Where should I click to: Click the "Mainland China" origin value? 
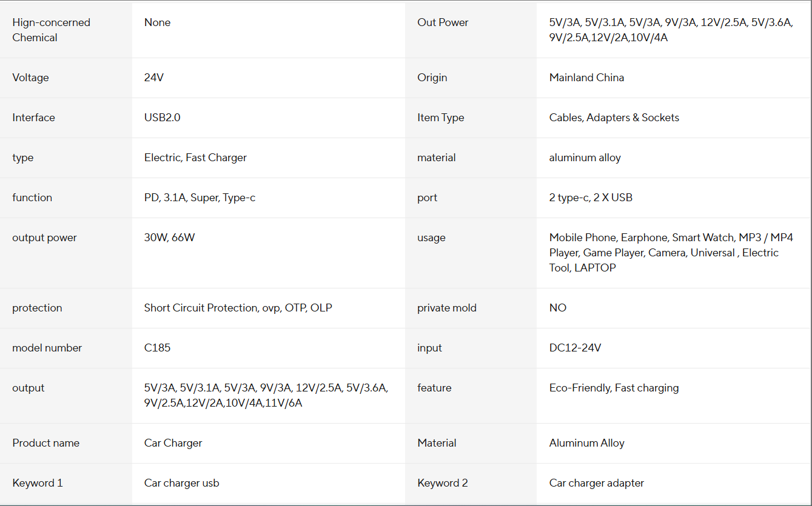[586, 78]
